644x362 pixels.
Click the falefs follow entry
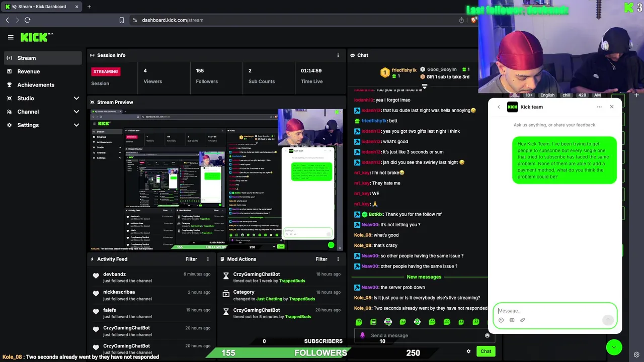point(151,313)
